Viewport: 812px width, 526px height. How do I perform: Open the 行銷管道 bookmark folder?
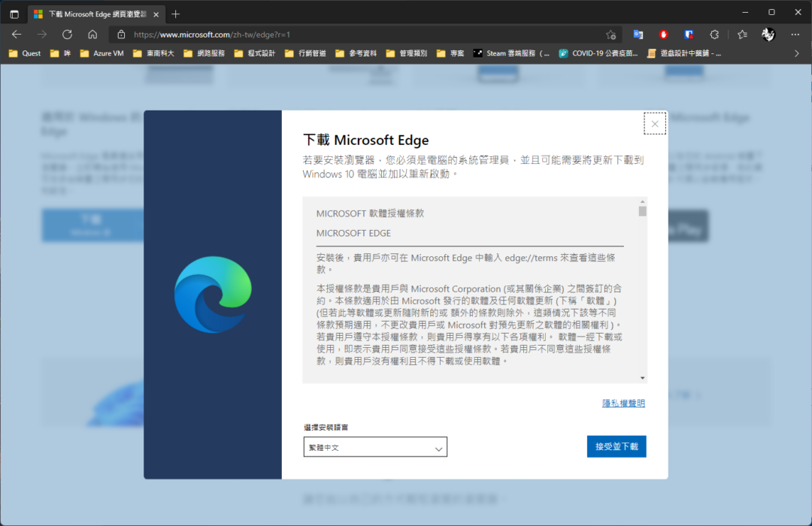coord(306,53)
